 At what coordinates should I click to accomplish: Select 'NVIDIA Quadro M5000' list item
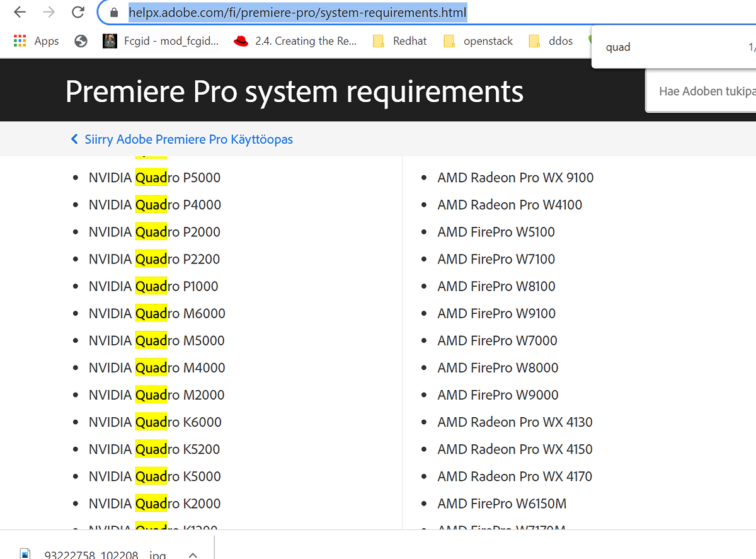[x=157, y=340]
